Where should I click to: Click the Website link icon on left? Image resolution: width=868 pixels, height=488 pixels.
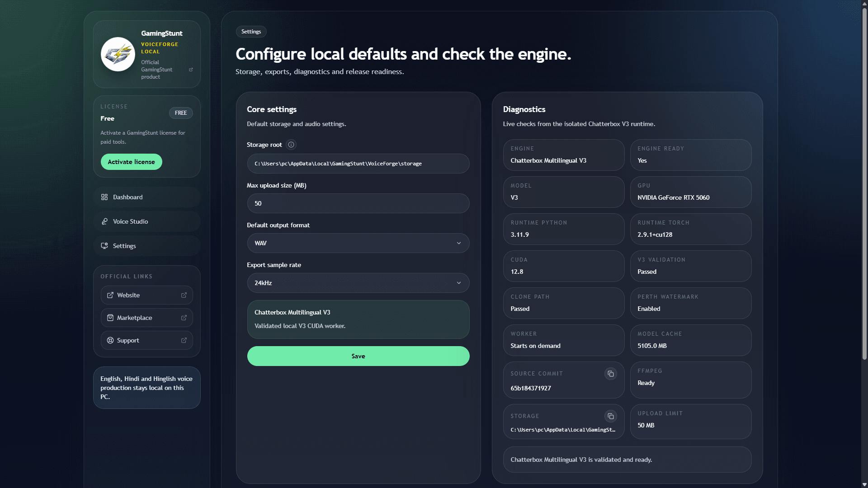click(x=110, y=295)
